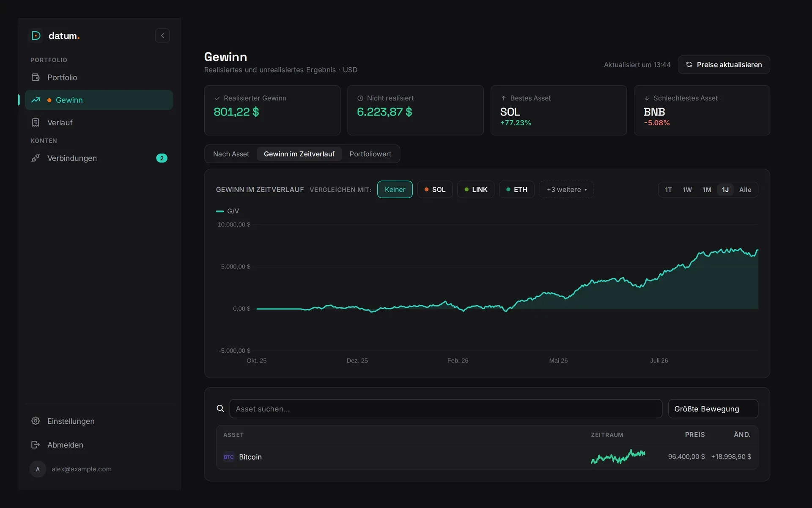Click the Bestes Asset SOL card
The width and height of the screenshot is (812, 508).
click(558, 110)
